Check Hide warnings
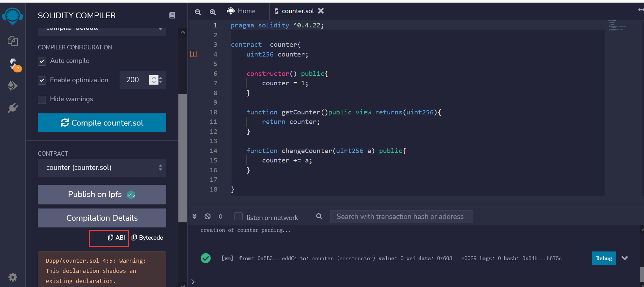The image size is (644, 287). tap(42, 100)
